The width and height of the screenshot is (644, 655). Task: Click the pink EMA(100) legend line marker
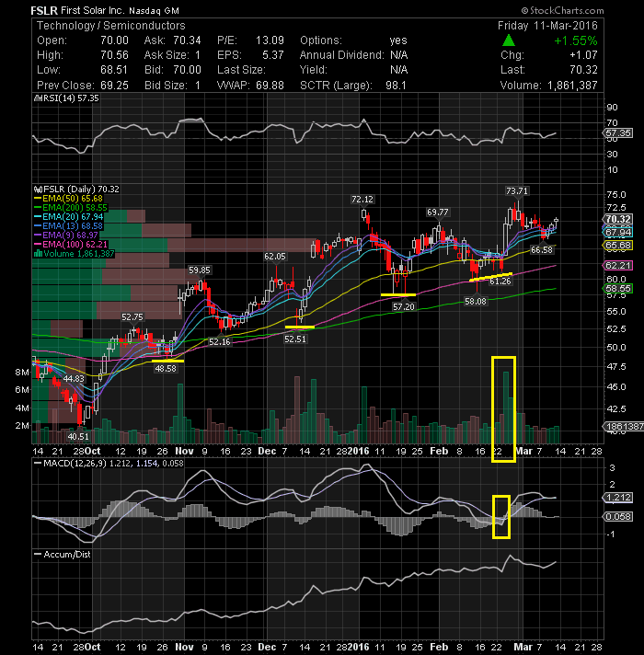coord(38,245)
